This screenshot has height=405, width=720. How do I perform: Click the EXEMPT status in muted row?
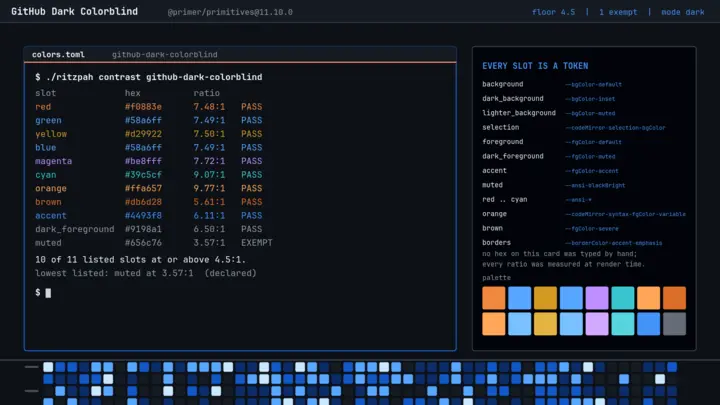257,243
